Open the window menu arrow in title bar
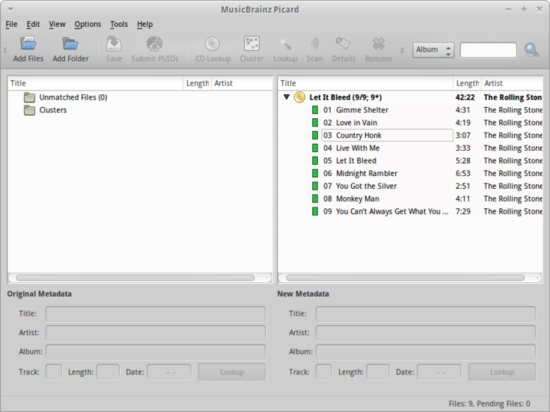 tap(11, 9)
